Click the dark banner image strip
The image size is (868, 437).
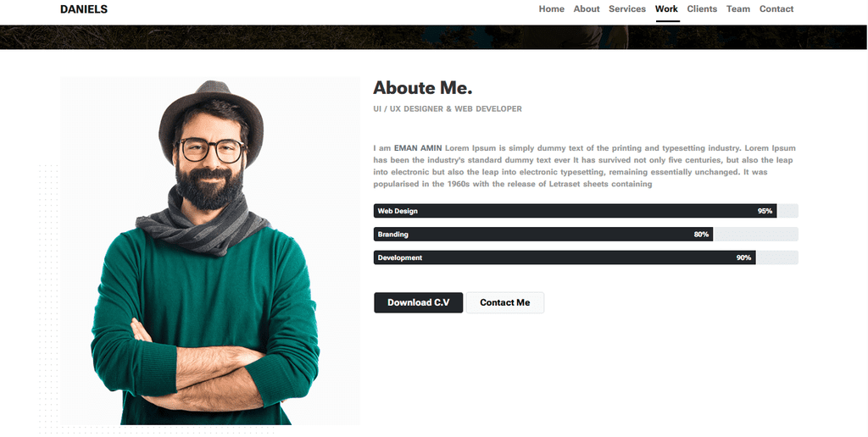(434, 37)
